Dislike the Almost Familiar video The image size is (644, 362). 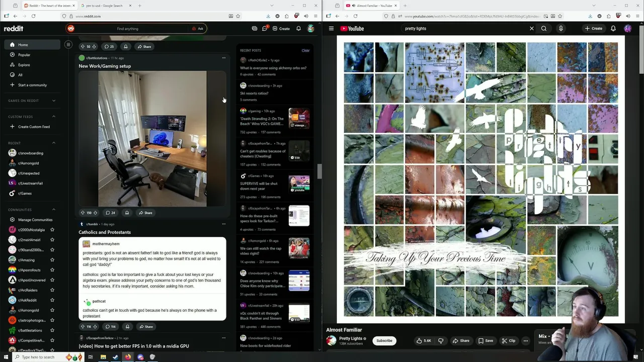(441, 341)
